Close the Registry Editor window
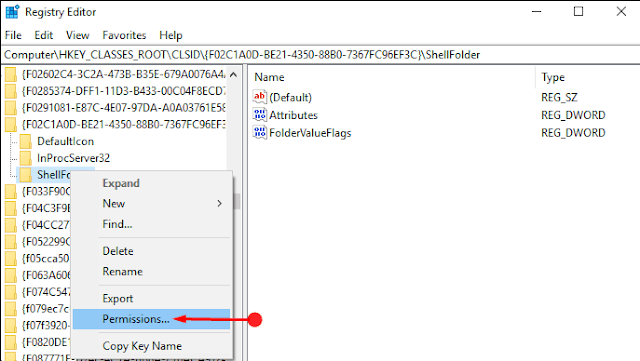The width and height of the screenshot is (640, 361). click(x=621, y=12)
